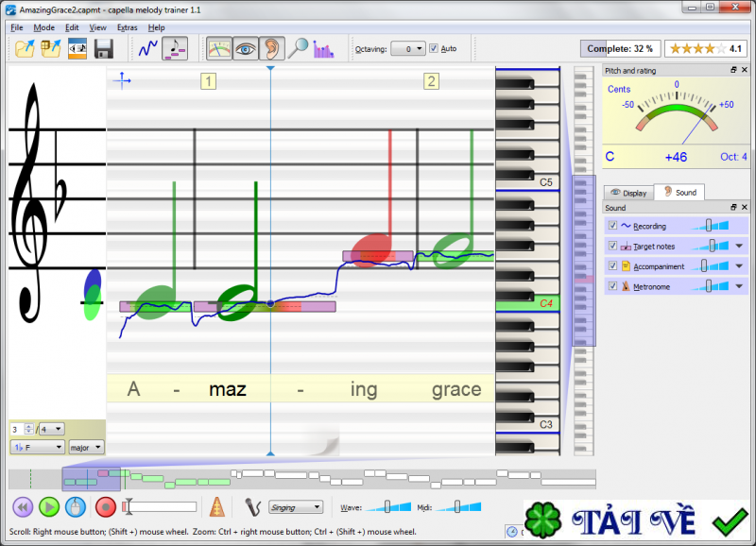Open the magnifying glass zoom tool

(x=299, y=48)
